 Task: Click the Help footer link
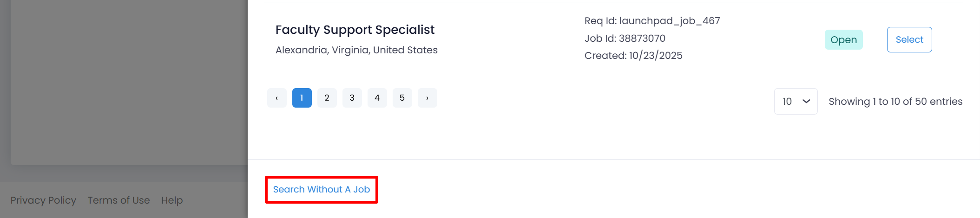[x=172, y=200]
